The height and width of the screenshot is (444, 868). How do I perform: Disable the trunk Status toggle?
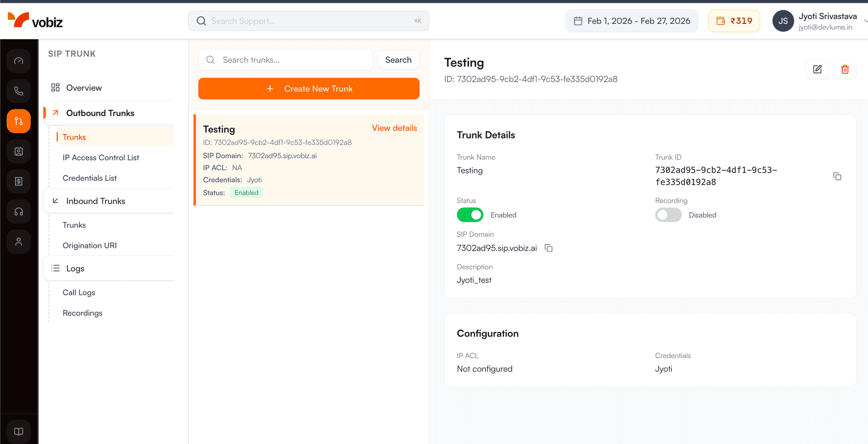click(470, 215)
